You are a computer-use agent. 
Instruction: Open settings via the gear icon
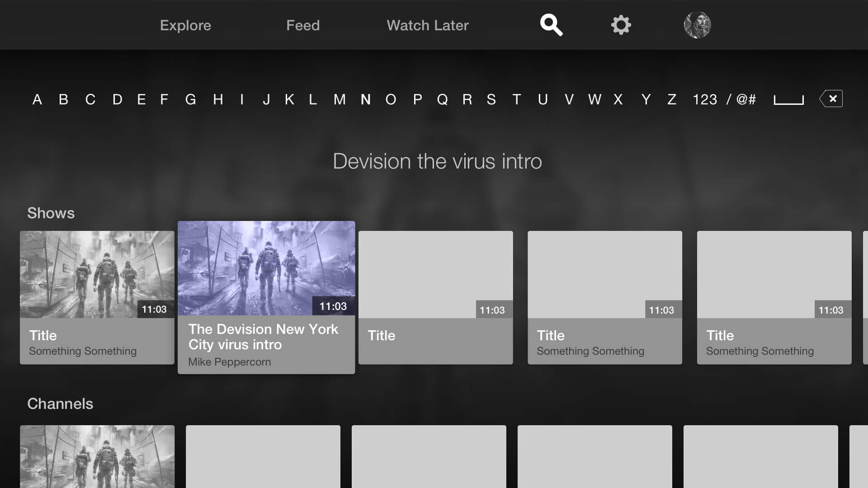point(621,25)
